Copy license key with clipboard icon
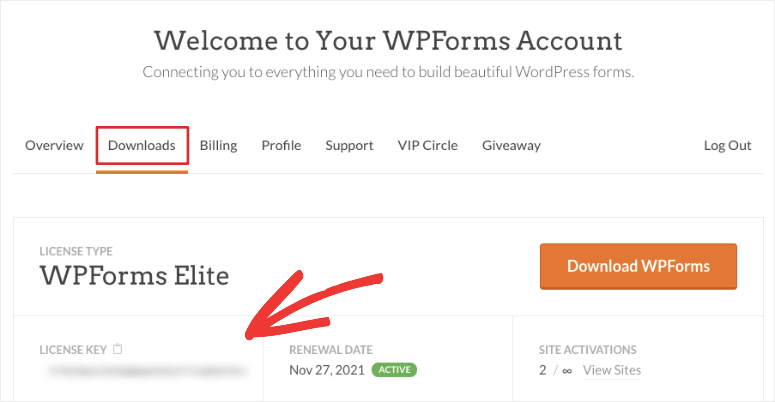Image resolution: width=775 pixels, height=402 pixels. [117, 350]
